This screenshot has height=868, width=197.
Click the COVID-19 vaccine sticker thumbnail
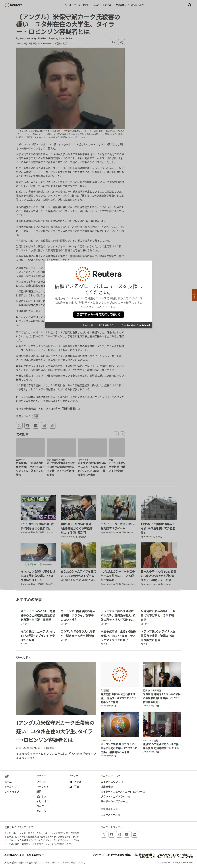click(120, 724)
